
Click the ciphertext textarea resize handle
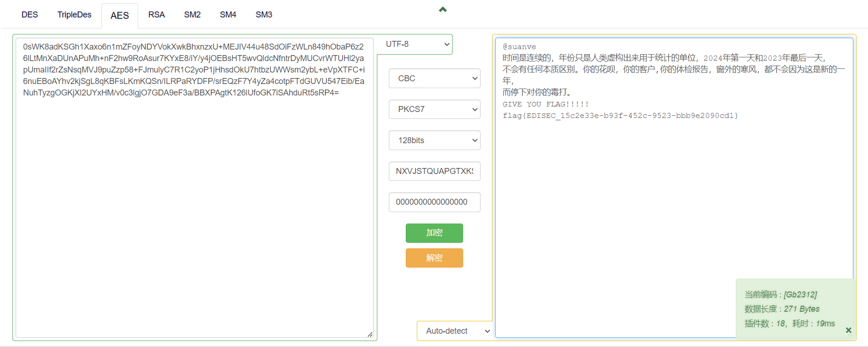[370, 335]
